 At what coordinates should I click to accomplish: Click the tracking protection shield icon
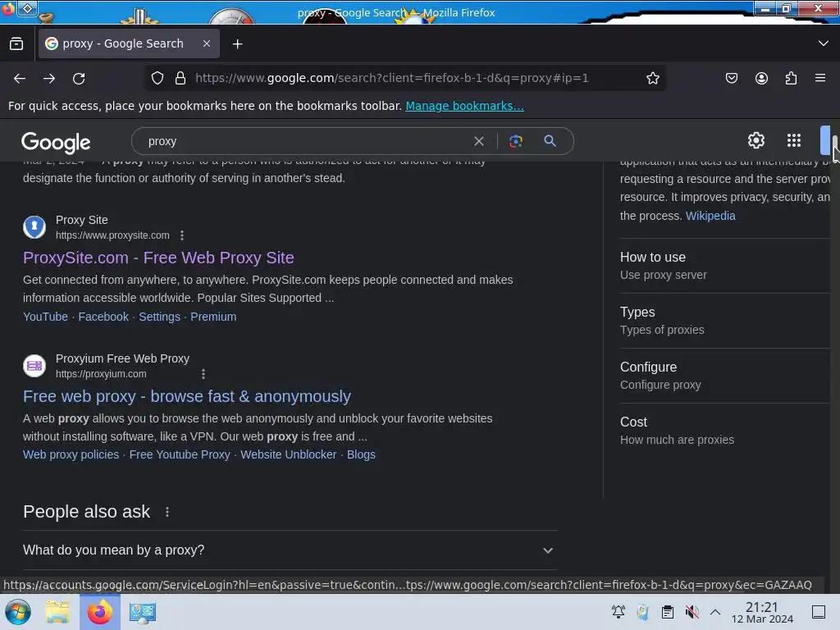coord(157,78)
